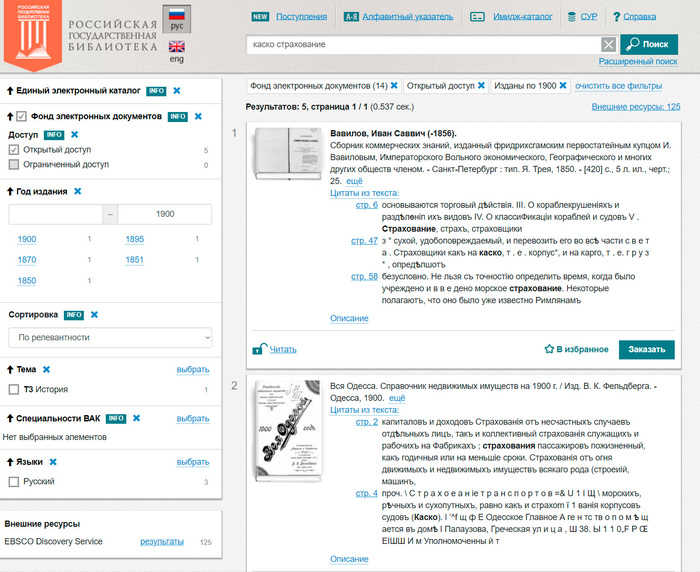Check ТЗ История topic checkbox
The width and height of the screenshot is (700, 572).
14,389
